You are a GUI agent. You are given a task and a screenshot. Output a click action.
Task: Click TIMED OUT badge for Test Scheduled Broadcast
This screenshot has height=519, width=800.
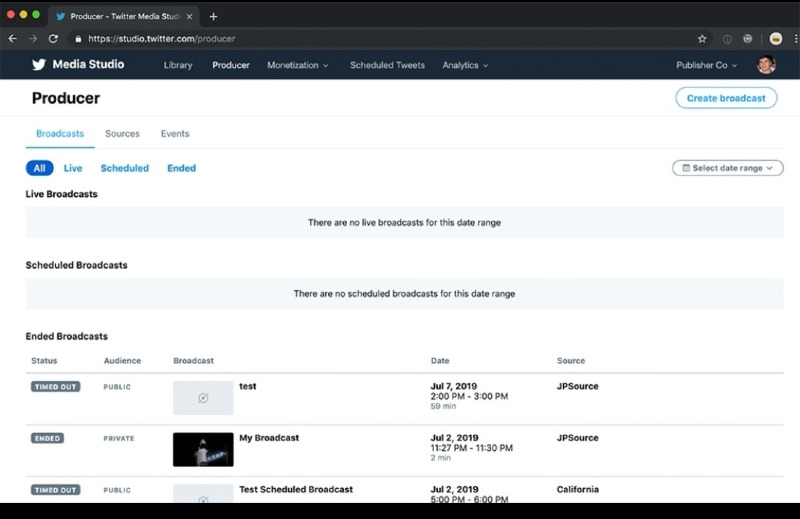pyautogui.click(x=56, y=490)
